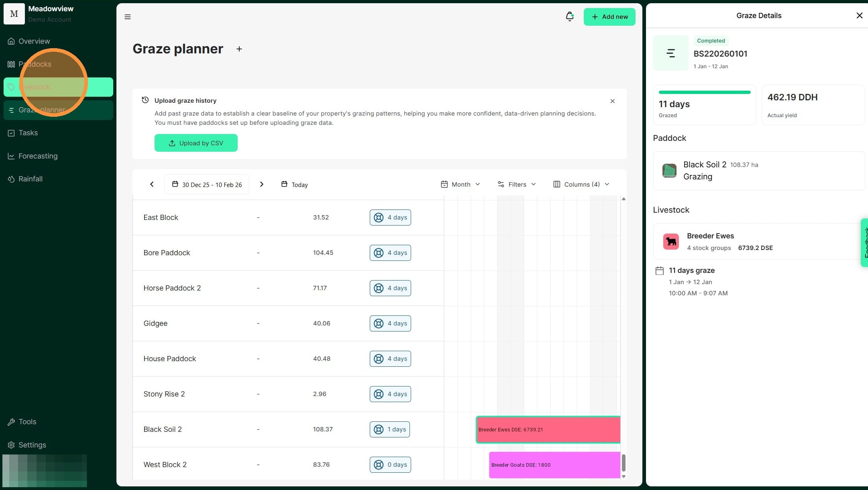The image size is (868, 490).
Task: Close the Graze Details panel
Action: pyautogui.click(x=859, y=16)
